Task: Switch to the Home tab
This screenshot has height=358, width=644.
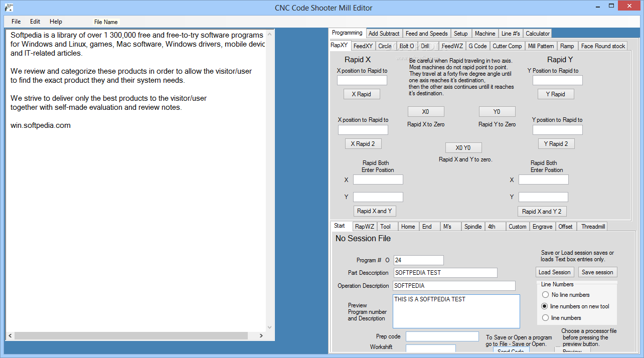Action: (x=408, y=227)
